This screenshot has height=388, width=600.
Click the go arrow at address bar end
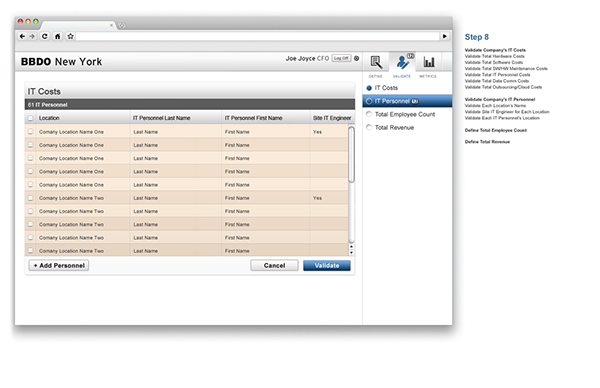(x=444, y=36)
